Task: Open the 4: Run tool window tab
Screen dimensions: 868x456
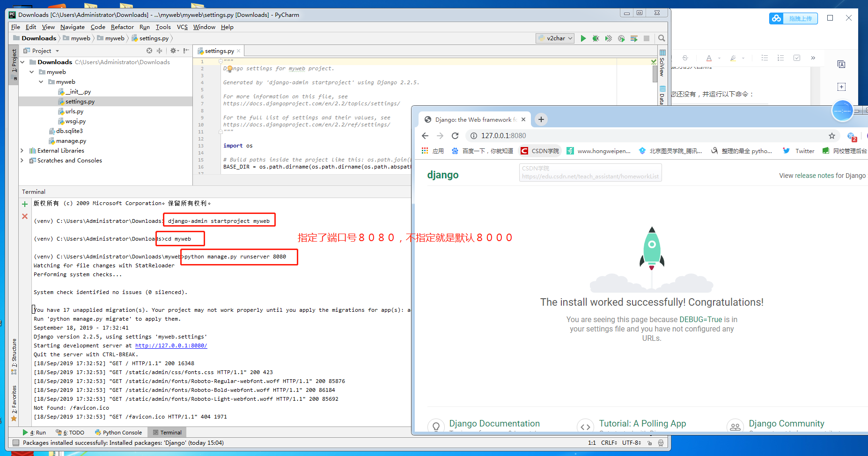Action: tap(34, 433)
